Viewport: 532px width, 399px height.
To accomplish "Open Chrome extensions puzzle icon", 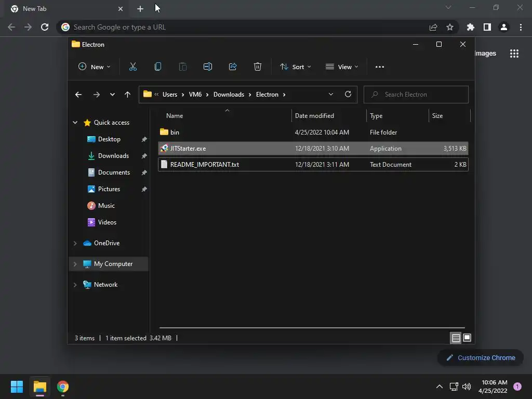I will pos(470,27).
